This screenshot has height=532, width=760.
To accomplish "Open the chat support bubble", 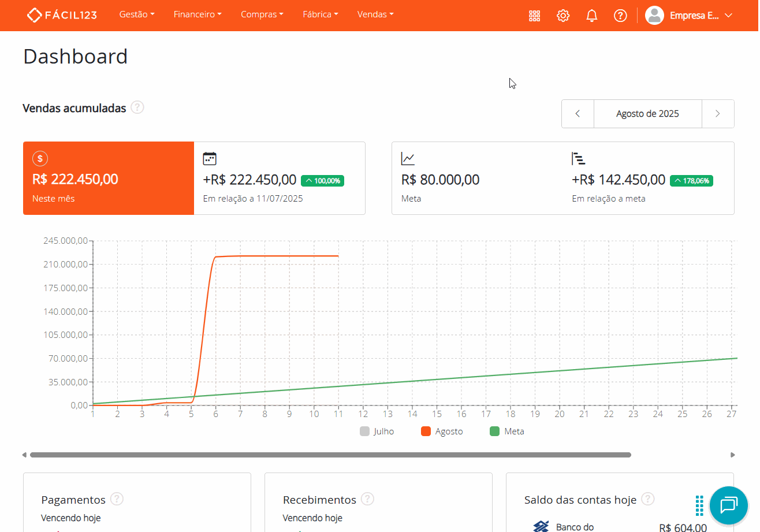I will pyautogui.click(x=728, y=505).
